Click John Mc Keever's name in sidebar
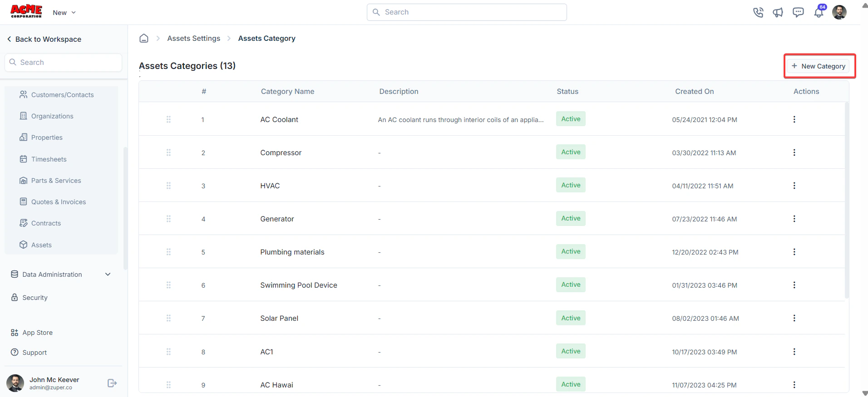 54,380
